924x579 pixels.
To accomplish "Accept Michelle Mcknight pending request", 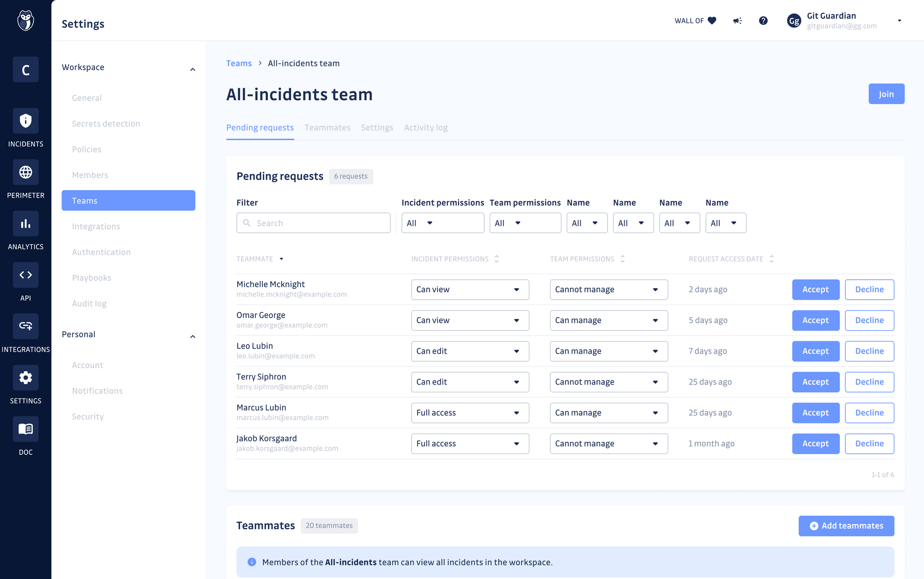I will click(x=815, y=289).
